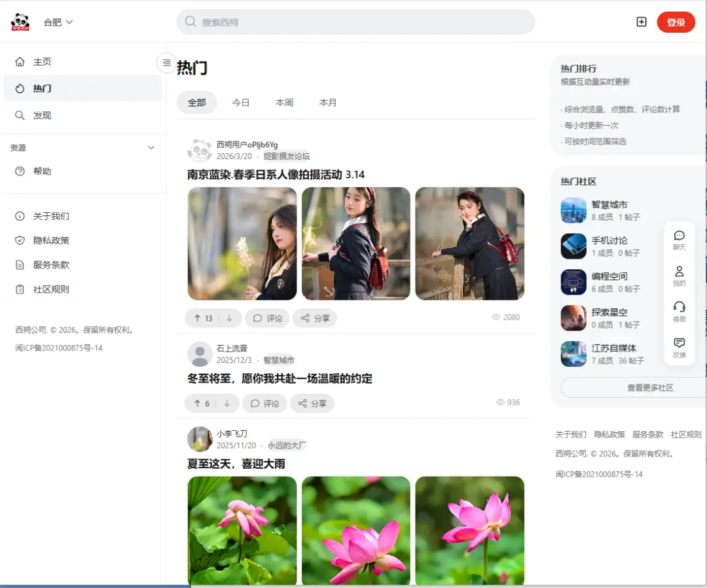This screenshot has width=707, height=588.
Task: Click 隐私政策 in right footer
Action: pyautogui.click(x=609, y=435)
